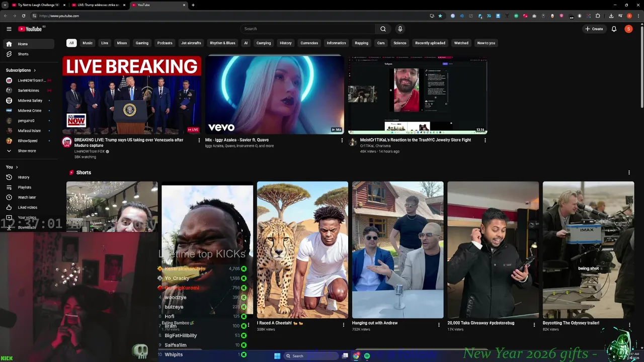Viewport: 644px width, 362px height.
Task: Open the browser extensions puzzle icon
Action: pos(598,16)
